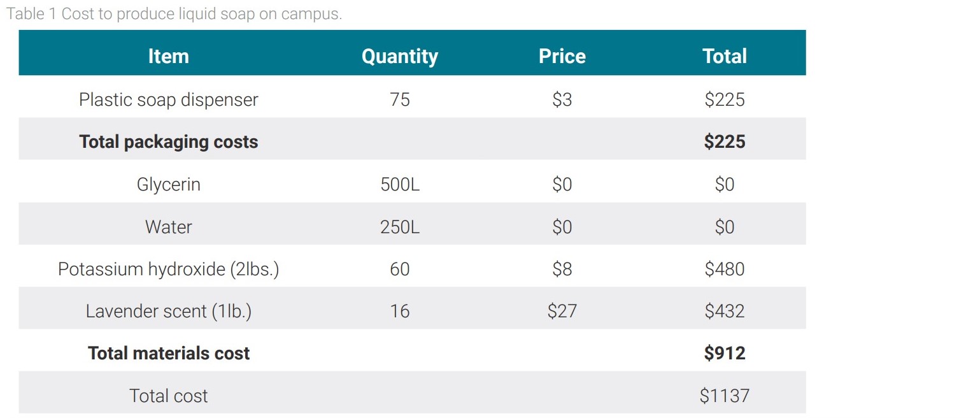Select the $3 price cell

click(562, 99)
